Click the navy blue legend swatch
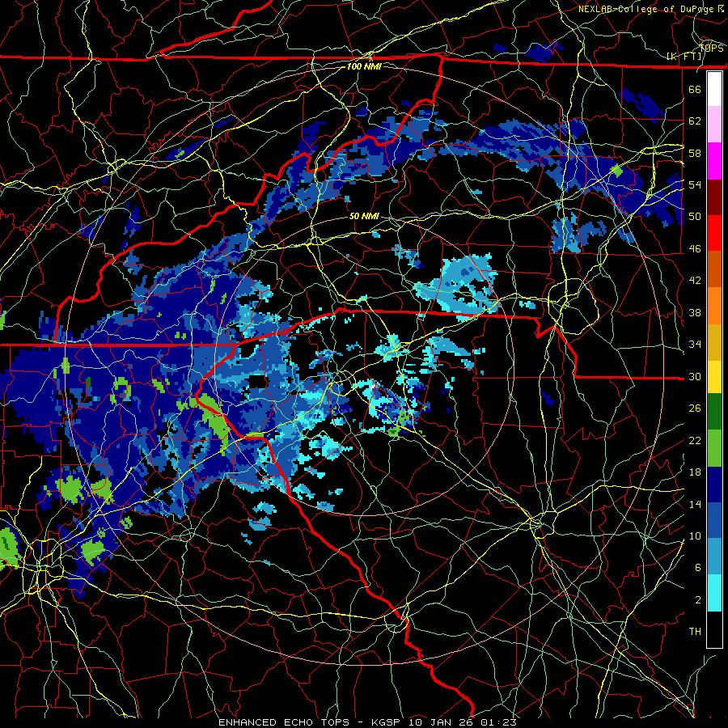 tap(714, 485)
